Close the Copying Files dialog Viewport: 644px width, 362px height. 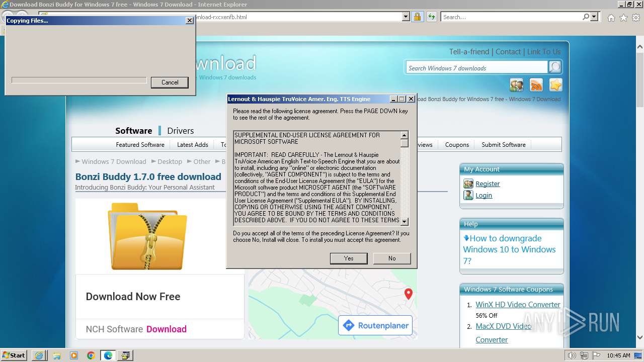189,21
